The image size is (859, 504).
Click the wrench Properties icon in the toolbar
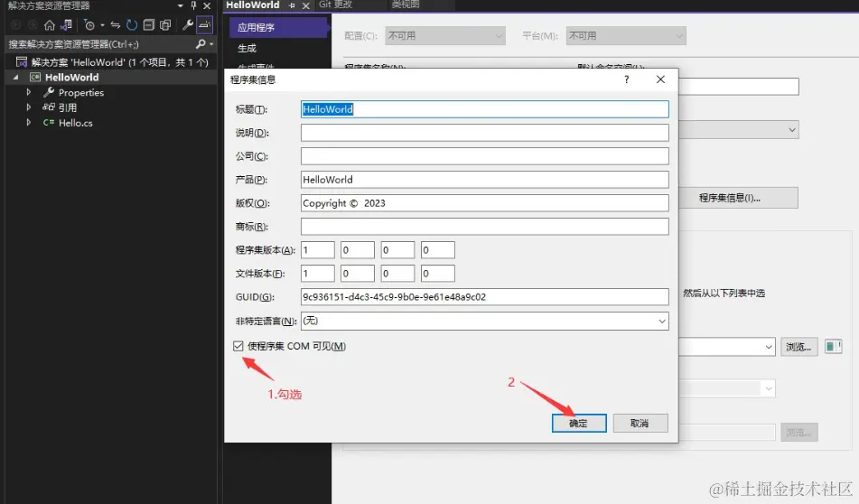click(187, 24)
